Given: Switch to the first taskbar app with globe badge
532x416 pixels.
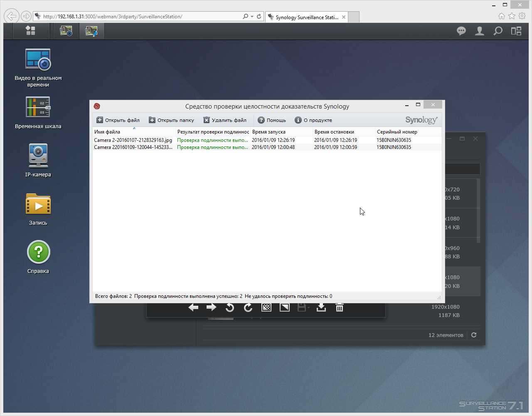Looking at the screenshot, I should (x=66, y=31).
